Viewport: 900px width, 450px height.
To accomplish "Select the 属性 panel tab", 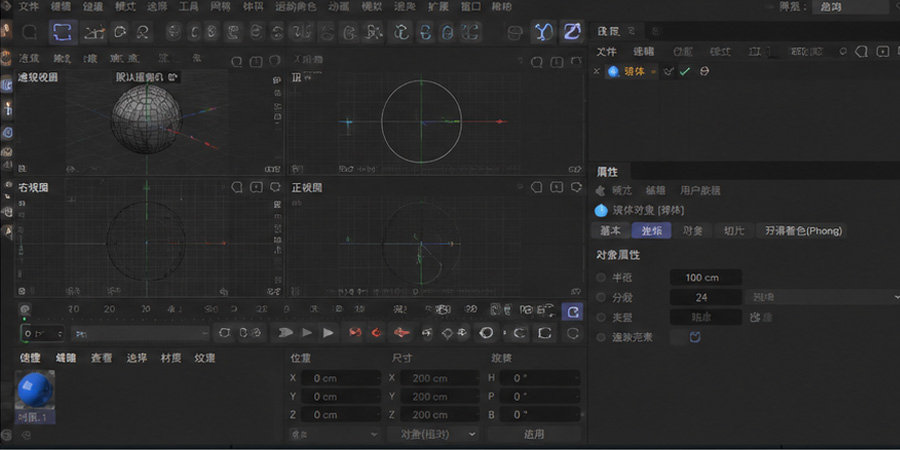I will click(x=607, y=172).
